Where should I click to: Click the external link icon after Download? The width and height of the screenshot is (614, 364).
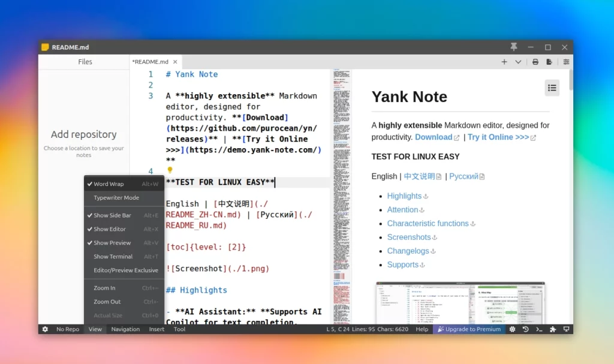456,137
